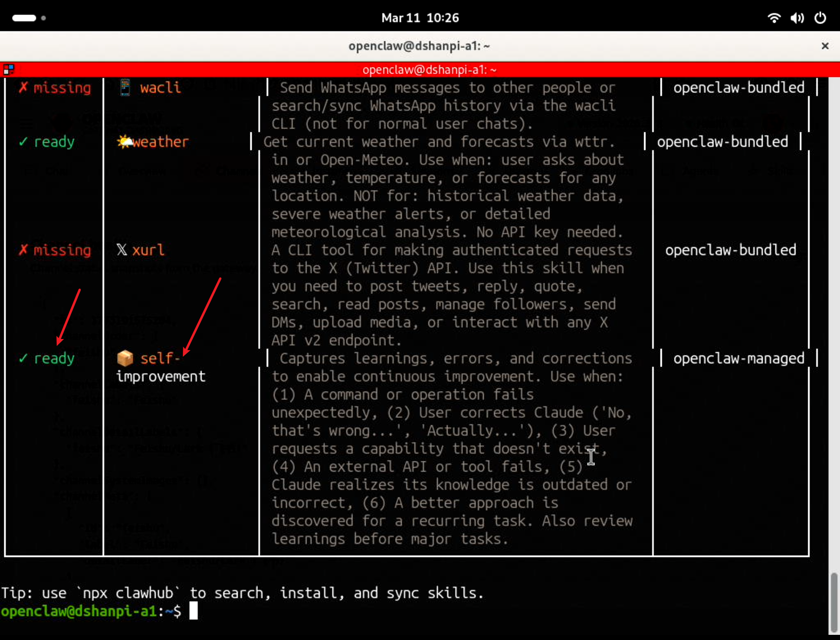This screenshot has width=840, height=640.
Task: Click the package emoji beside self-improvement
Action: pos(125,358)
